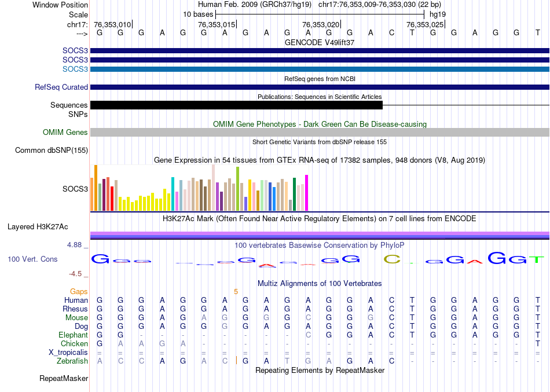Click Short Genetic Variants from dbSNP title
Screen dimensions: 550x392
[320, 142]
